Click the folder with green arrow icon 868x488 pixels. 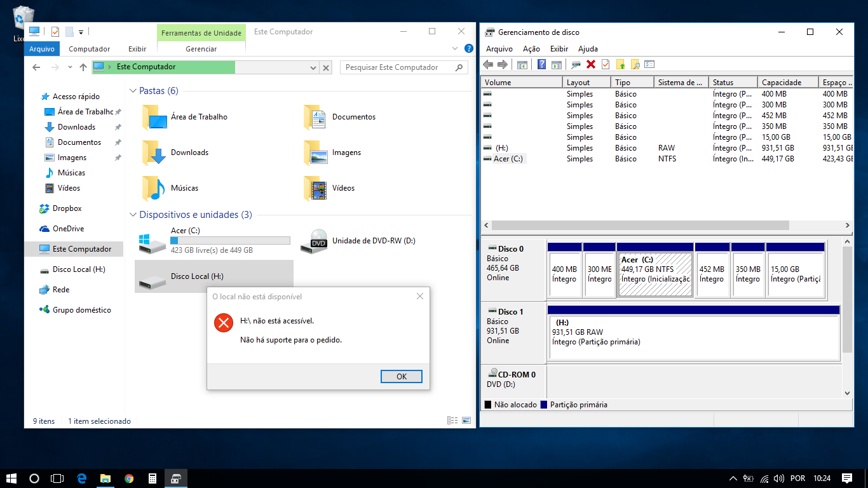[x=620, y=64]
